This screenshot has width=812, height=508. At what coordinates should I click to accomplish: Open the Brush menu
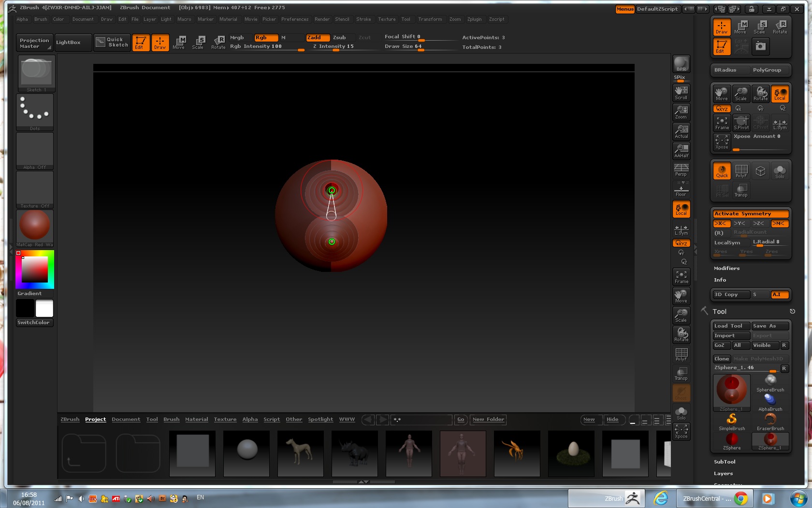(x=41, y=19)
